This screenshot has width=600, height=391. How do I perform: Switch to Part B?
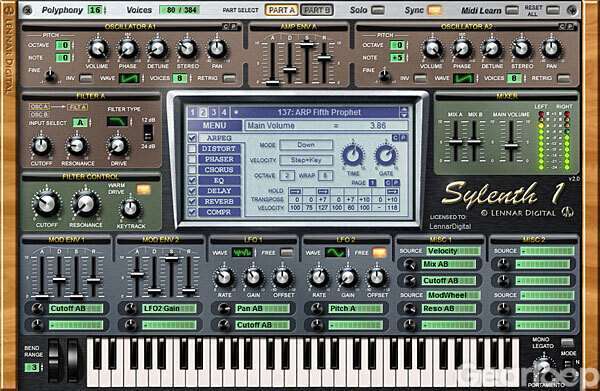coord(316,10)
